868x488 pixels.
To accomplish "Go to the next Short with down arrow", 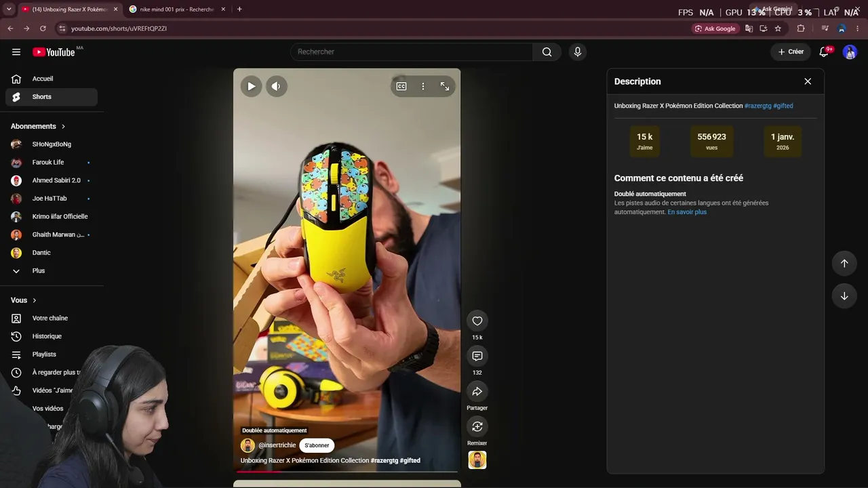I will 844,296.
